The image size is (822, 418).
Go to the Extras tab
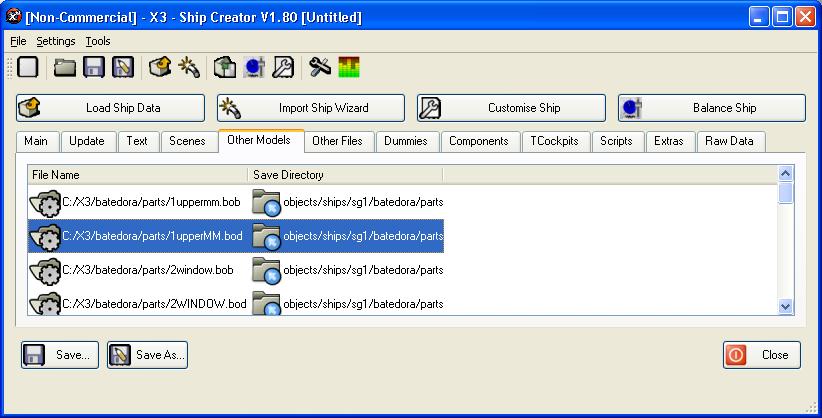click(668, 141)
